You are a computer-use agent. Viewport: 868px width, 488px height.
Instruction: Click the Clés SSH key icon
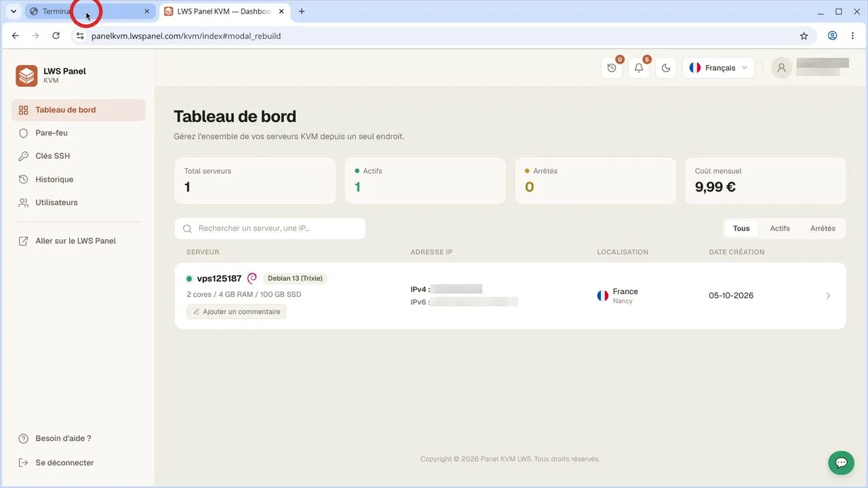coord(23,156)
